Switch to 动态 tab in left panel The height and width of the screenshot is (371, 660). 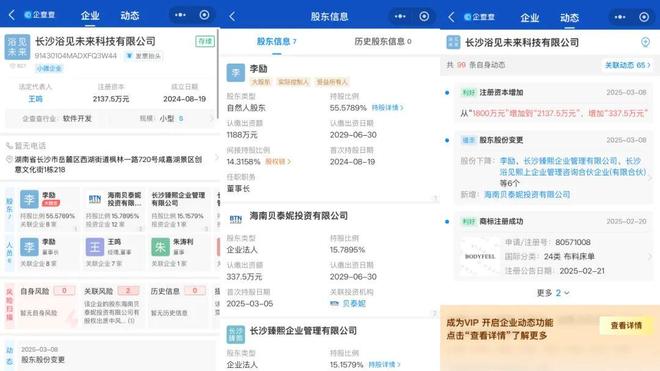coord(130,16)
